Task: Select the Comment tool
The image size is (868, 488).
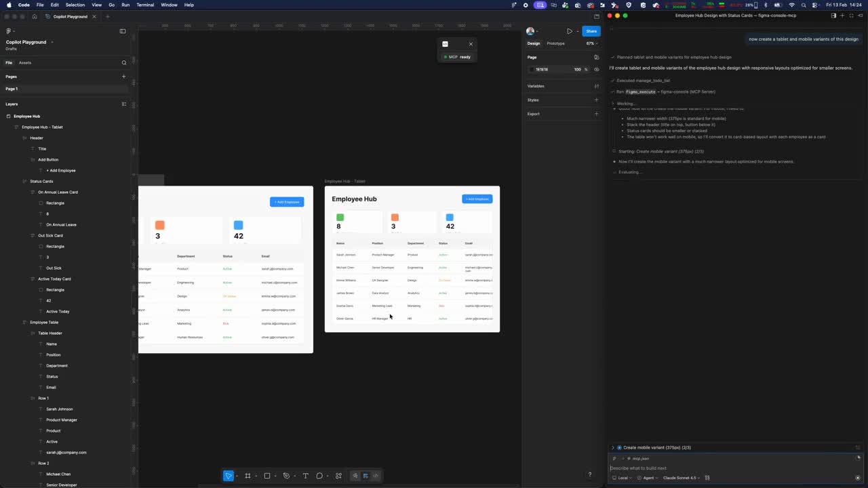Action: pyautogui.click(x=319, y=476)
